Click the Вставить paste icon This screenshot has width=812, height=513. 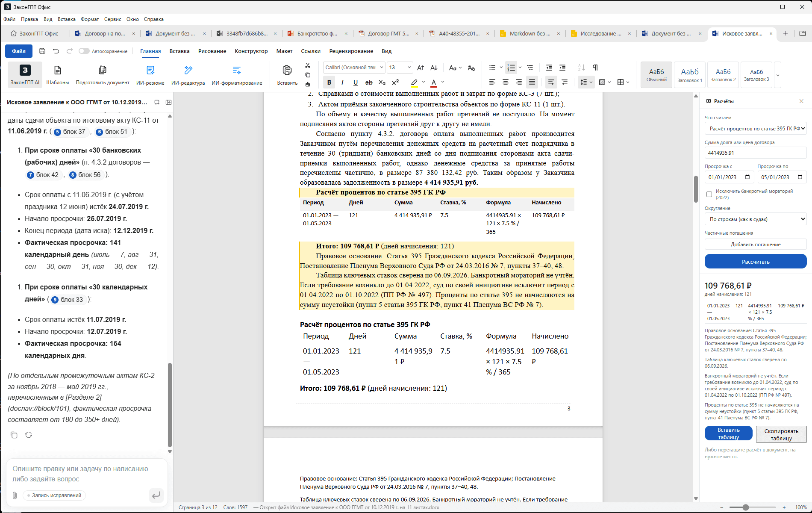(x=287, y=74)
